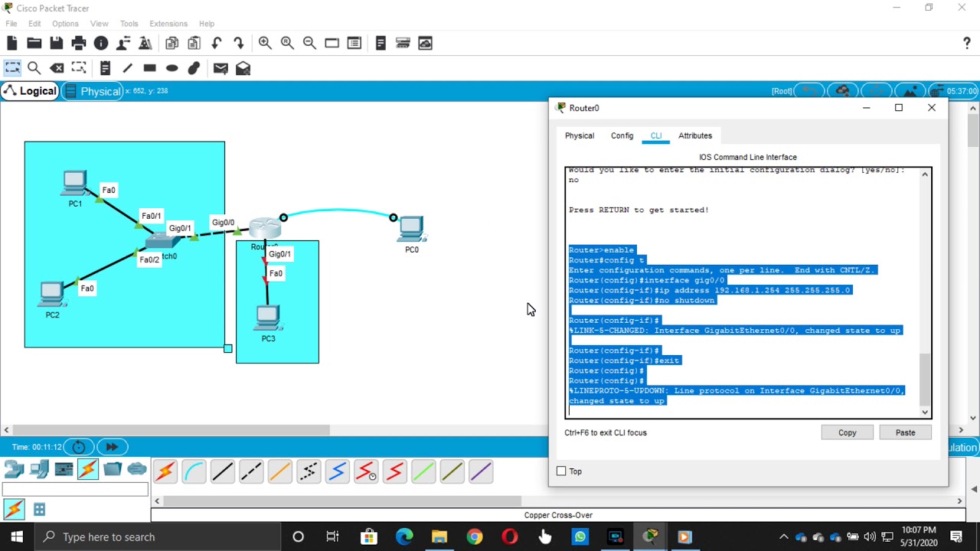Select the Connections category lightning icon
The image size is (980, 551).
click(88, 469)
